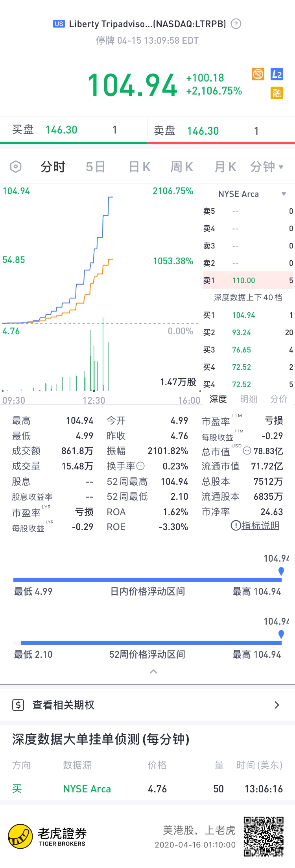The image size is (295, 868).
Task: Open chart settings hexagon icon
Action: point(16,167)
